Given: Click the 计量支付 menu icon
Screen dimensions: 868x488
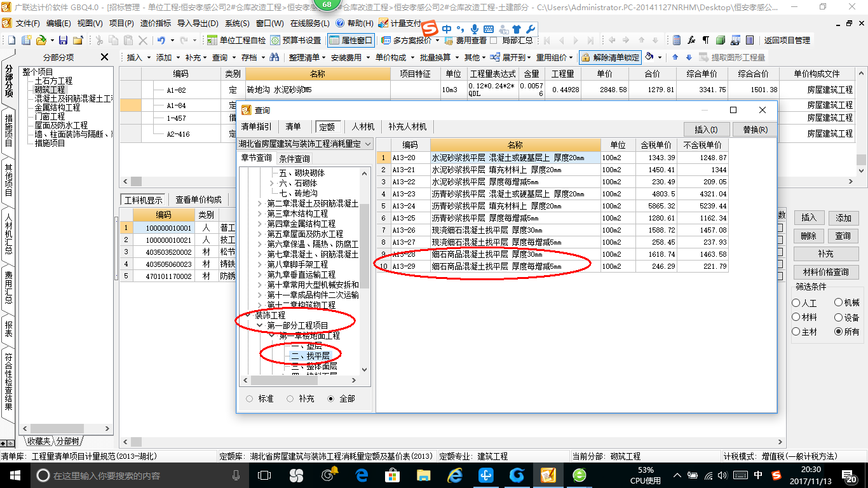Looking at the screenshot, I should coord(400,23).
